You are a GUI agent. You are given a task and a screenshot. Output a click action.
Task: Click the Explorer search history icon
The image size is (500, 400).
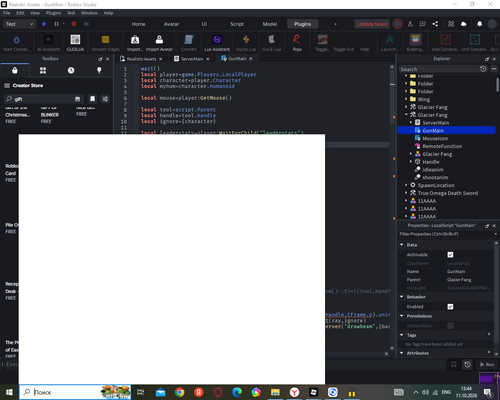tap(483, 69)
